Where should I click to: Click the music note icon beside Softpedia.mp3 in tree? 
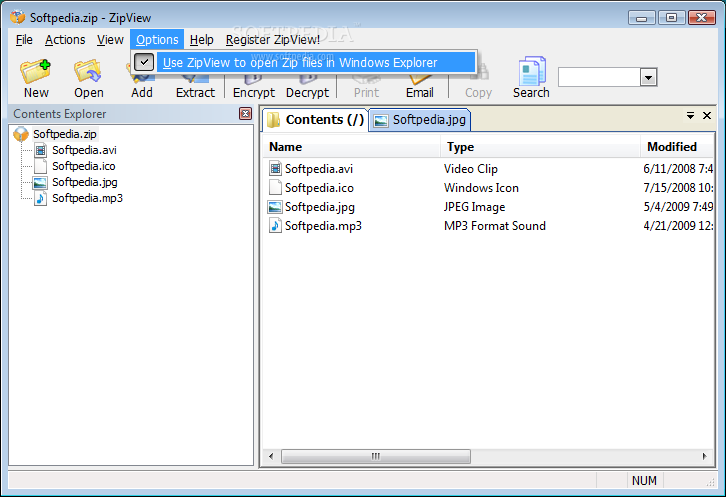click(x=41, y=198)
